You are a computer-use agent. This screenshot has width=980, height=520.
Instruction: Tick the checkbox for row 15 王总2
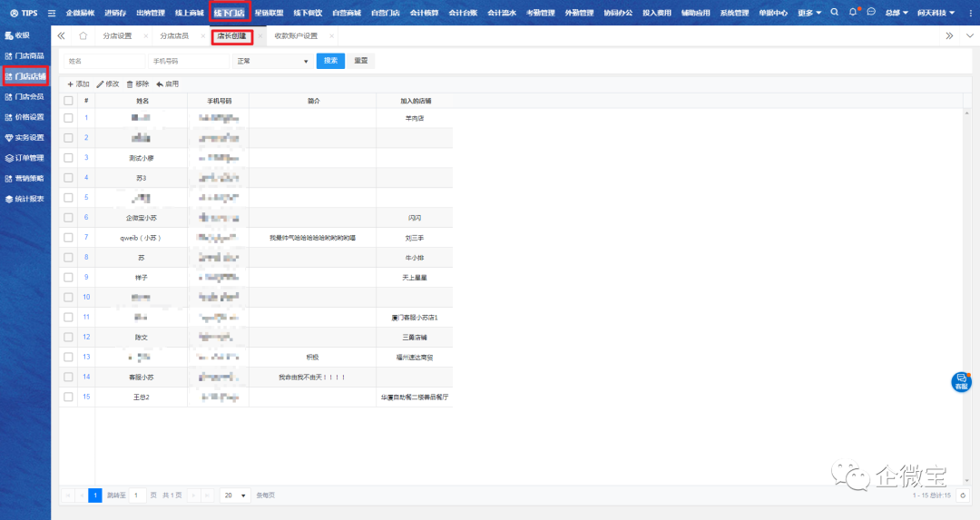coord(68,397)
